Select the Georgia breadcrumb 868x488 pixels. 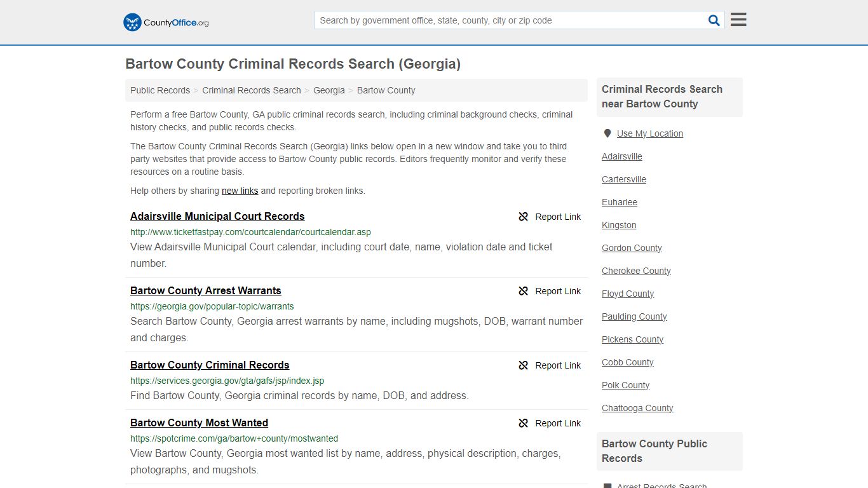coord(329,90)
